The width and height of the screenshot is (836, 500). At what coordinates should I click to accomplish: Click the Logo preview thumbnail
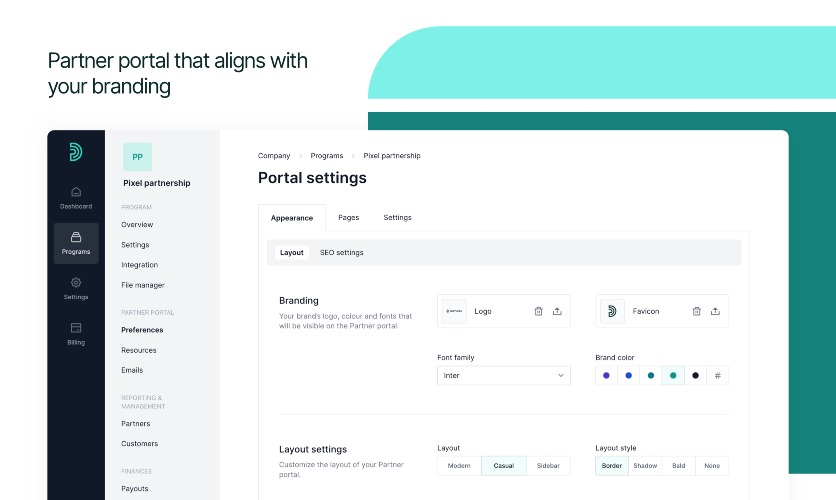[x=454, y=311]
